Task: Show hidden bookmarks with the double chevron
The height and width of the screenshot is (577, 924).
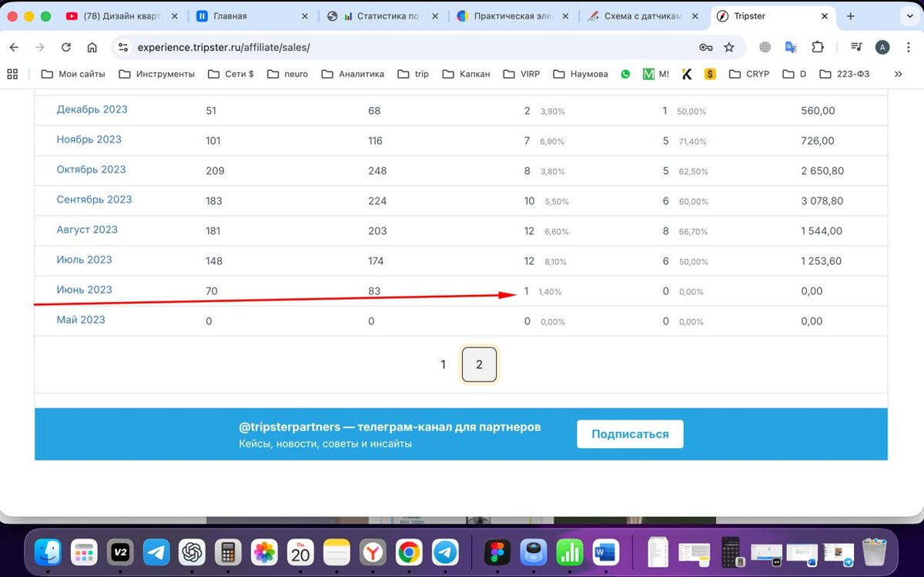Action: [x=898, y=74]
